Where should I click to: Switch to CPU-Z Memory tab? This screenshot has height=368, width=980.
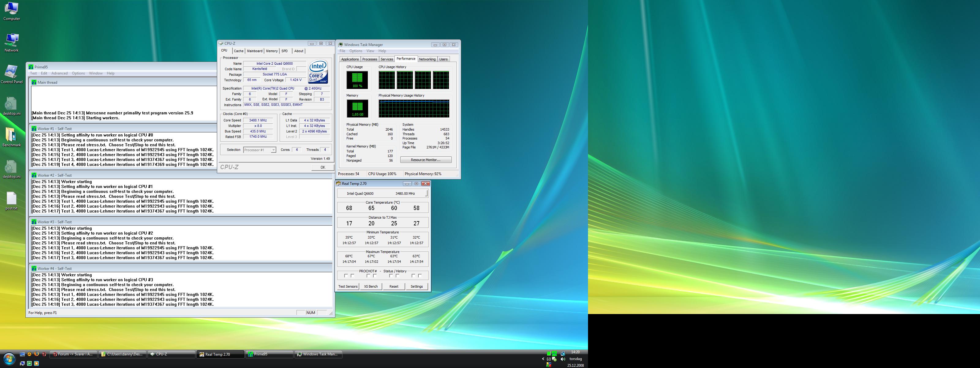(x=272, y=51)
